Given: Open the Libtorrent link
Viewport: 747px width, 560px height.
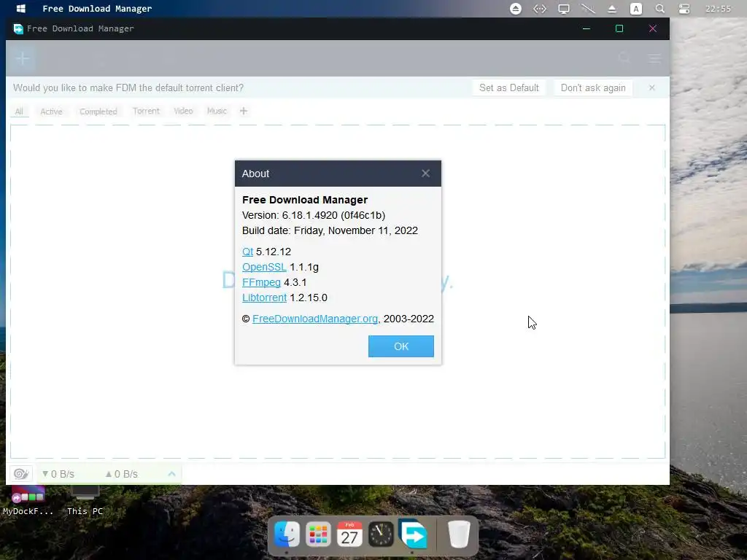Looking at the screenshot, I should tap(264, 297).
